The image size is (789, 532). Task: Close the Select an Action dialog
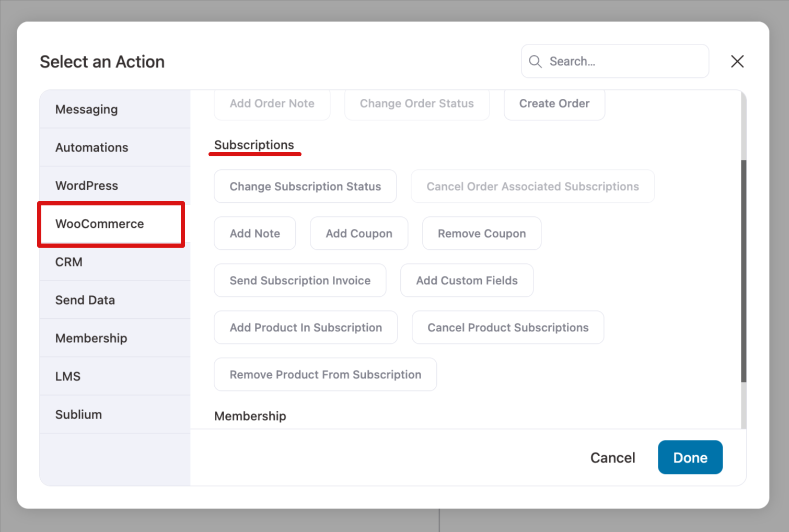737,61
